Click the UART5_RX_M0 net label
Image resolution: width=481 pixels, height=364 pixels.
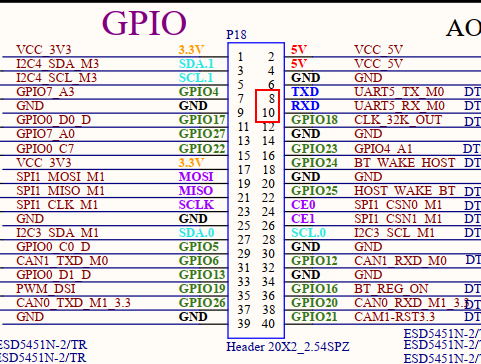pyautogui.click(x=399, y=106)
